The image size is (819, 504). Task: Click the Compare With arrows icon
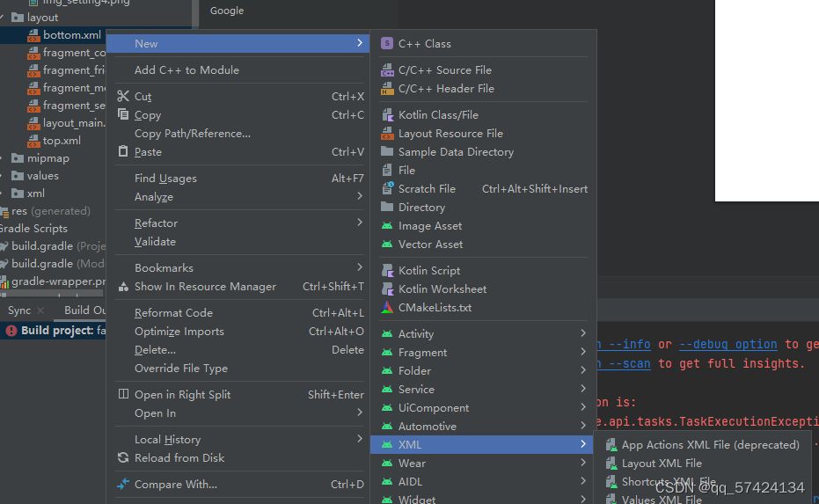tap(123, 484)
